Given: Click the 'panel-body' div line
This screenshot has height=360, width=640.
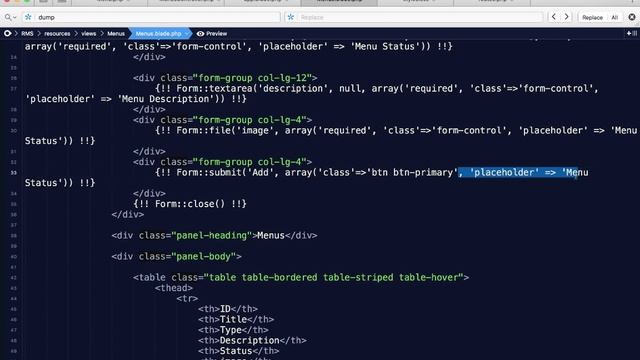Looking at the screenshot, I should point(176,256).
